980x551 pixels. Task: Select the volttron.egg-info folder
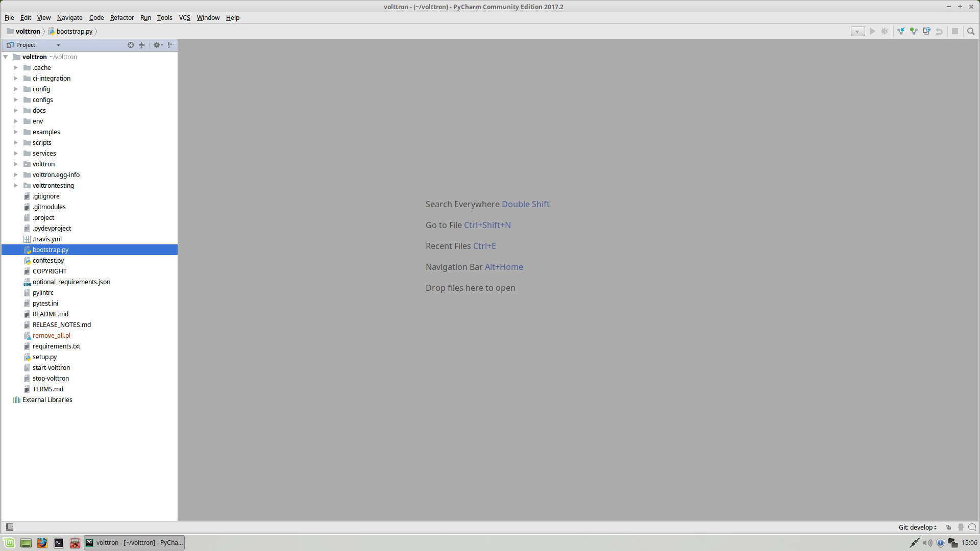[x=56, y=175]
